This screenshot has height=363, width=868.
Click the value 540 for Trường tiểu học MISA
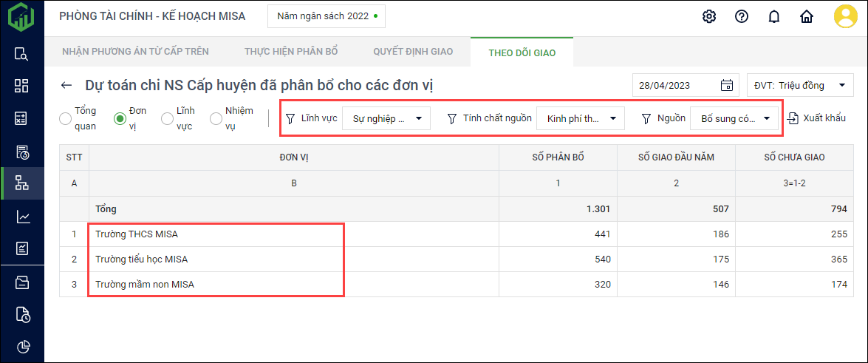point(602,259)
